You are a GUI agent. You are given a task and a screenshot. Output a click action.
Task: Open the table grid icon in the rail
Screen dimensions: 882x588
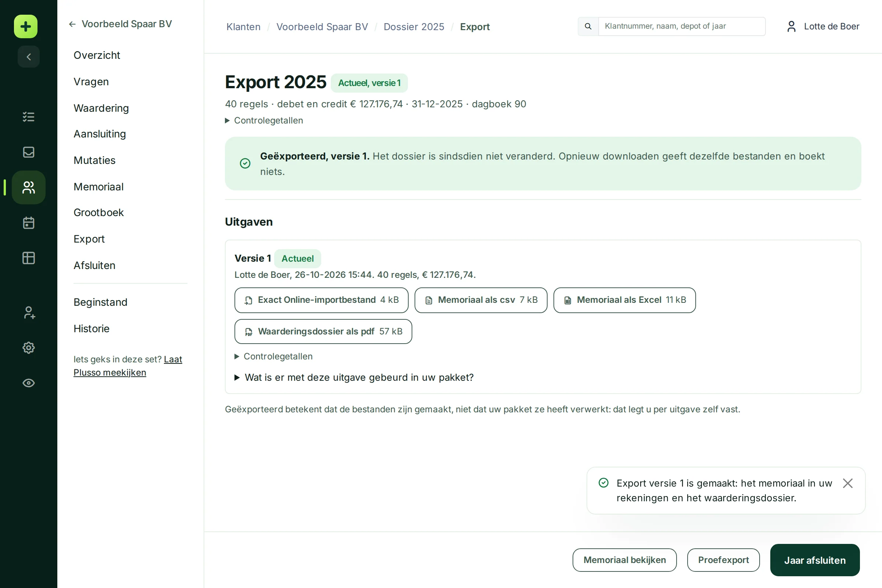pos(29,258)
